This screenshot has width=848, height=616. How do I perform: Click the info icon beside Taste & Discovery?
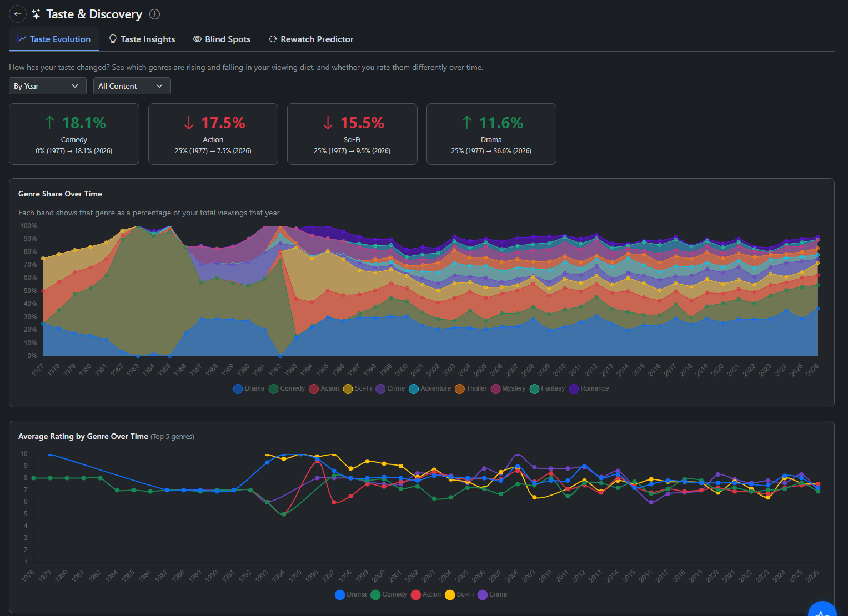[x=155, y=14]
